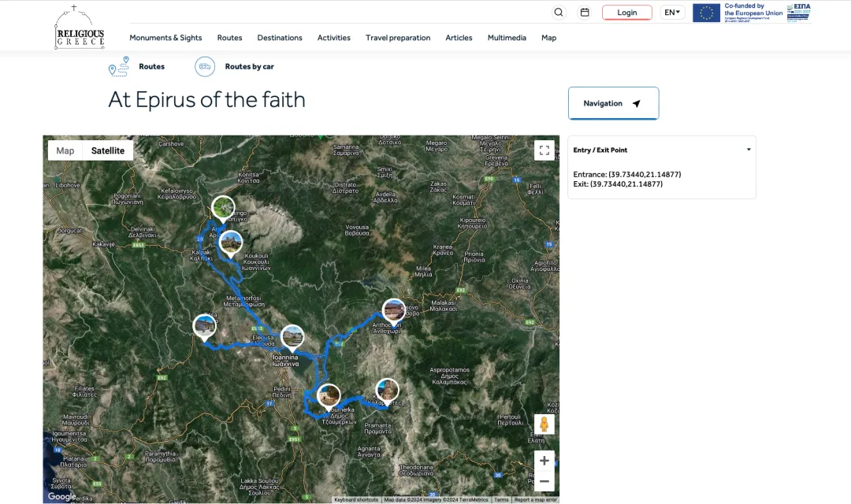
Task: Open Google map Terms link
Action: click(501, 500)
